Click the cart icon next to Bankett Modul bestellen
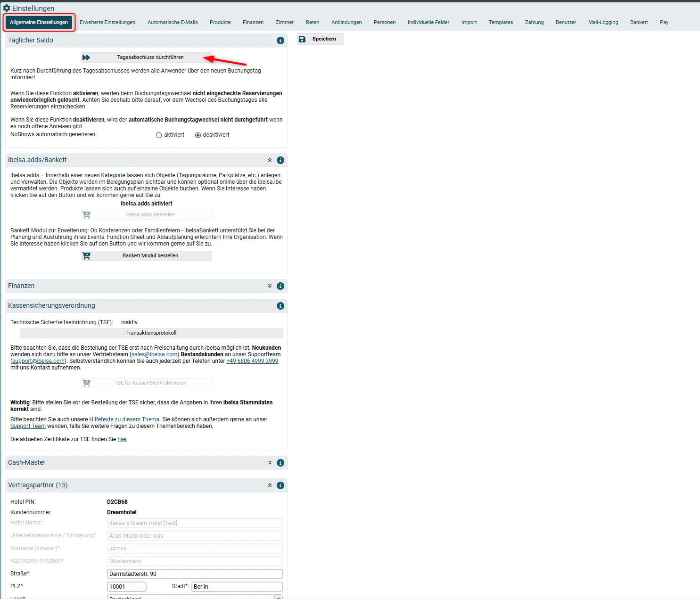 pos(86,255)
